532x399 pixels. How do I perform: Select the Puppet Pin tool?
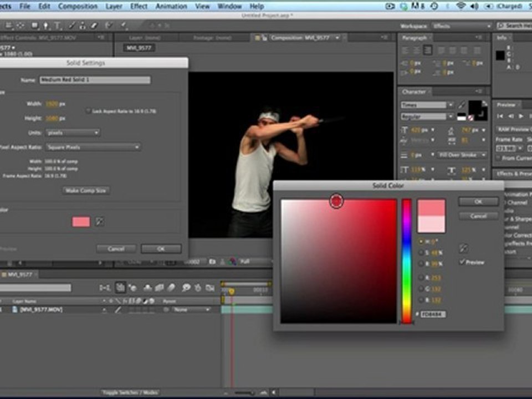click(x=124, y=25)
